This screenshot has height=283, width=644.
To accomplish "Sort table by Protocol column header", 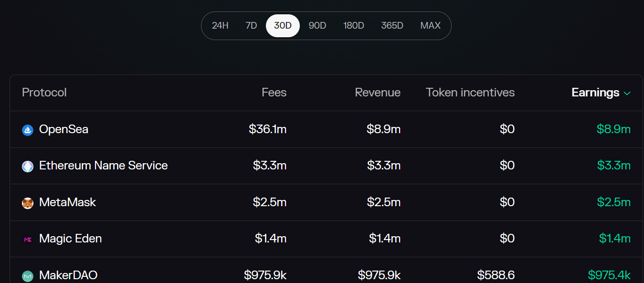I will coord(44,93).
